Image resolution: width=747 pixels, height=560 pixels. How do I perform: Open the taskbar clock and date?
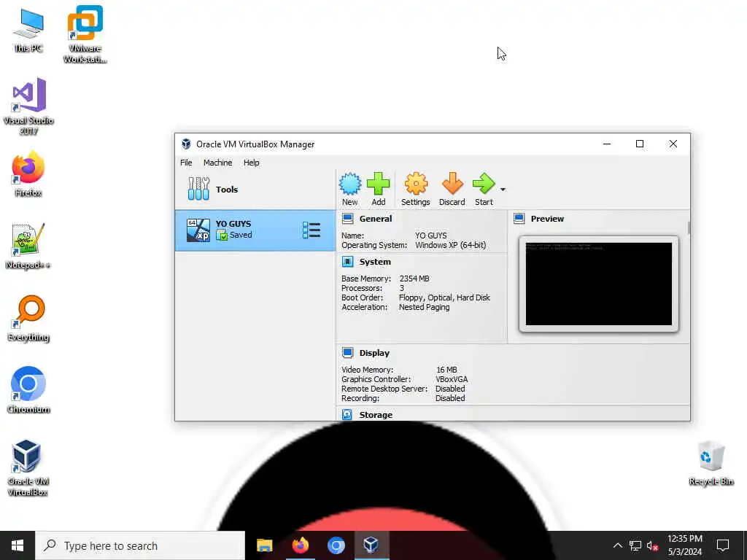684,545
